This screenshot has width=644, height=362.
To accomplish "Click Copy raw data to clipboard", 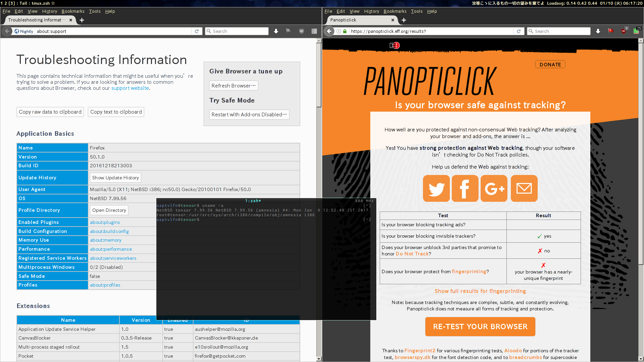I will coord(50,112).
